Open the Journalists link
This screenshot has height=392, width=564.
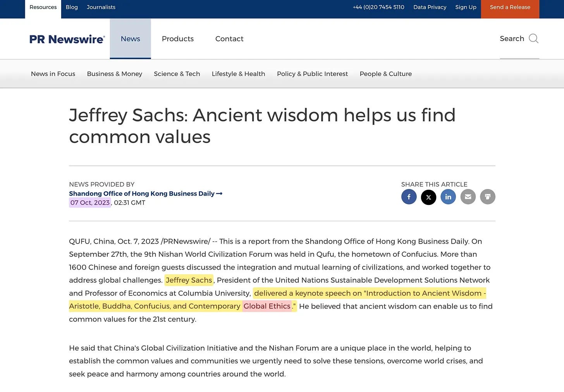click(101, 7)
